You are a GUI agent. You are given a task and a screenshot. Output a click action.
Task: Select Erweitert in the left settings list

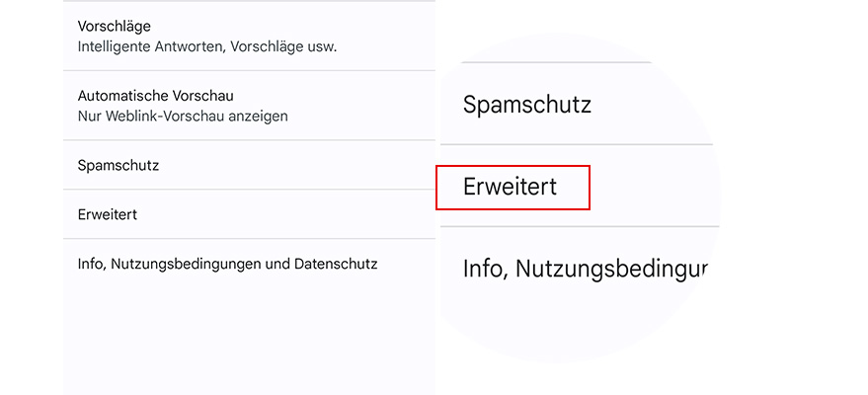(108, 214)
